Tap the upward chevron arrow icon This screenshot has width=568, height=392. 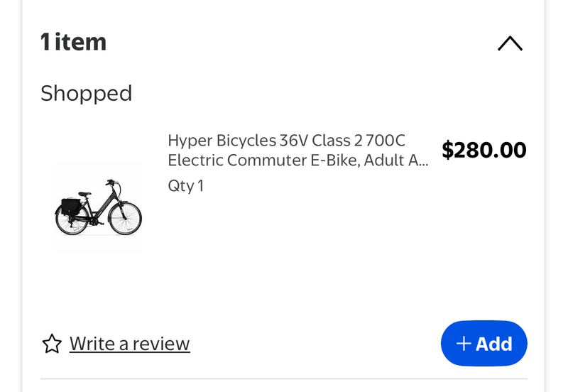coord(510,43)
